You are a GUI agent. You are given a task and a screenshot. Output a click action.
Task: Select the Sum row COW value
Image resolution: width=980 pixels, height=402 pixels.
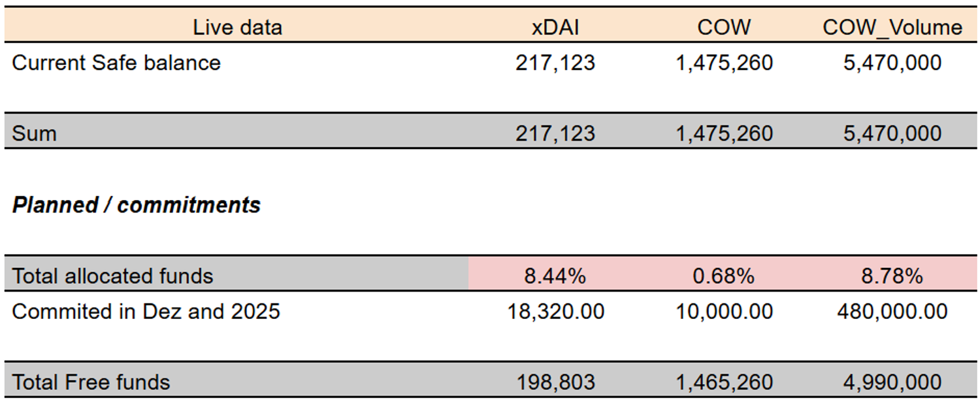coord(724,133)
